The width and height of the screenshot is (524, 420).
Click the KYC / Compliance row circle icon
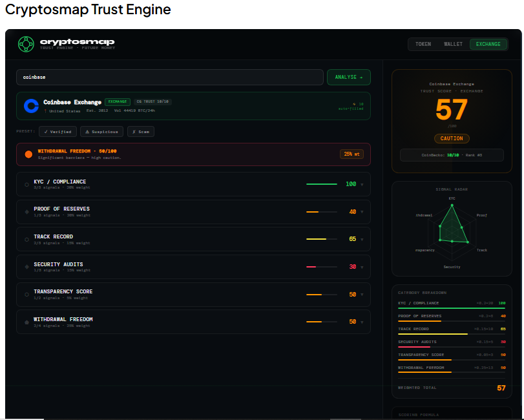pos(26,184)
